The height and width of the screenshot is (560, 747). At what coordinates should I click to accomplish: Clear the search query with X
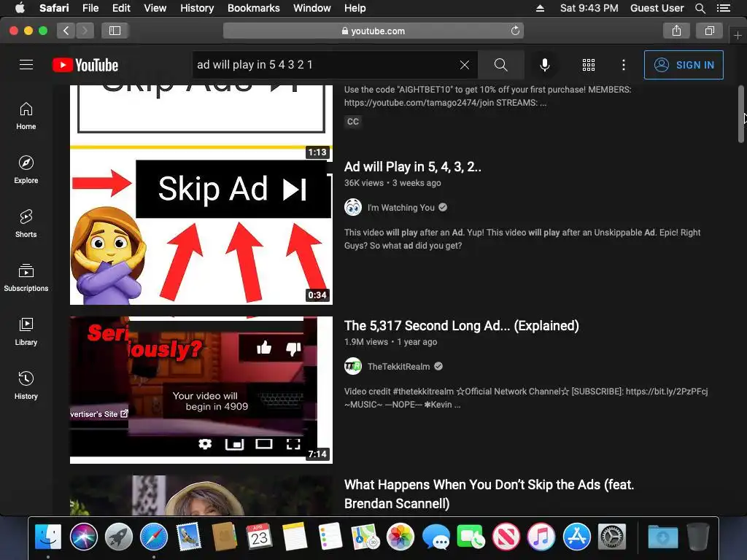click(465, 65)
